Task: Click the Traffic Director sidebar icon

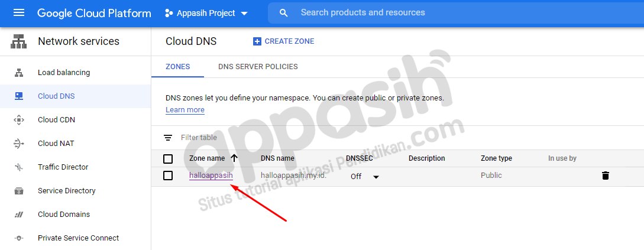Action: click(x=19, y=167)
